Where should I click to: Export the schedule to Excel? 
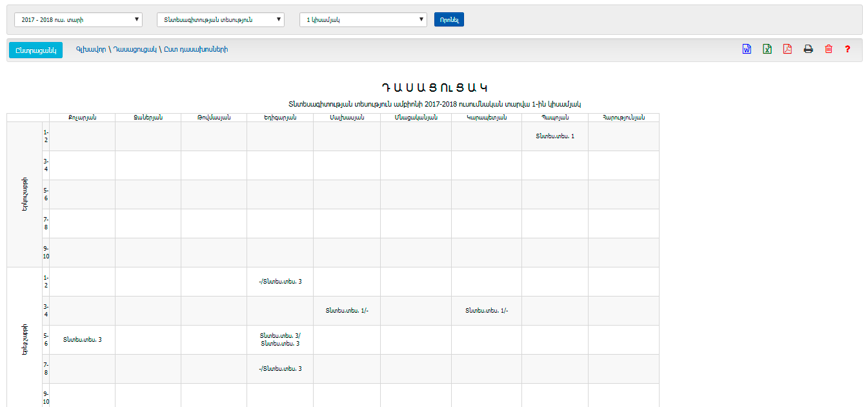pyautogui.click(x=767, y=49)
